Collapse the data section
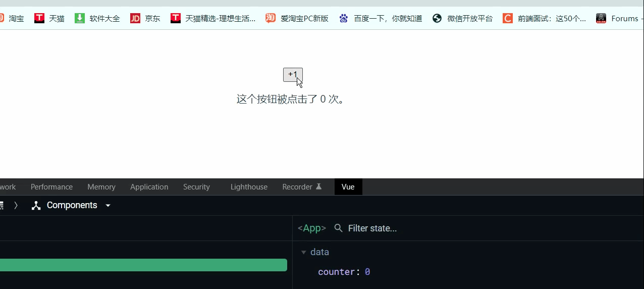 [x=303, y=252]
